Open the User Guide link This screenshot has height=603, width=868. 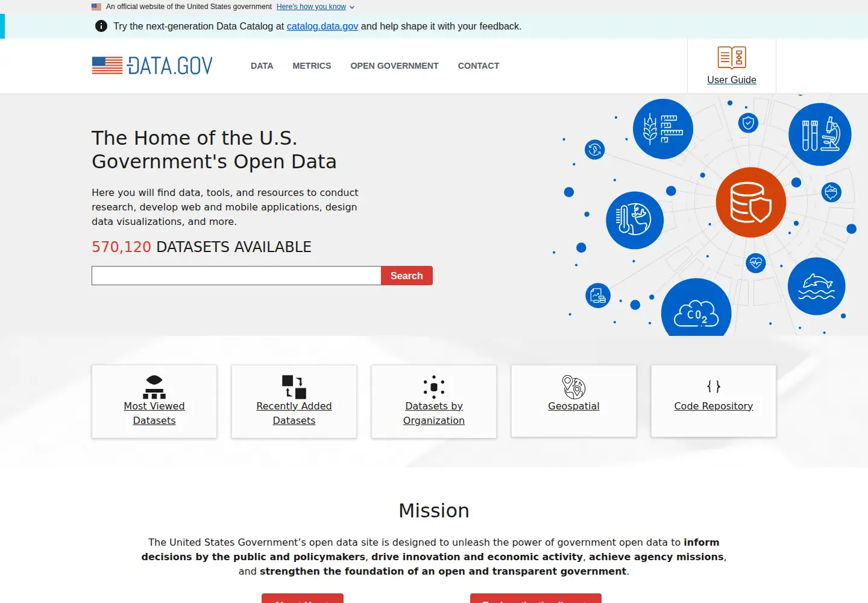(732, 80)
